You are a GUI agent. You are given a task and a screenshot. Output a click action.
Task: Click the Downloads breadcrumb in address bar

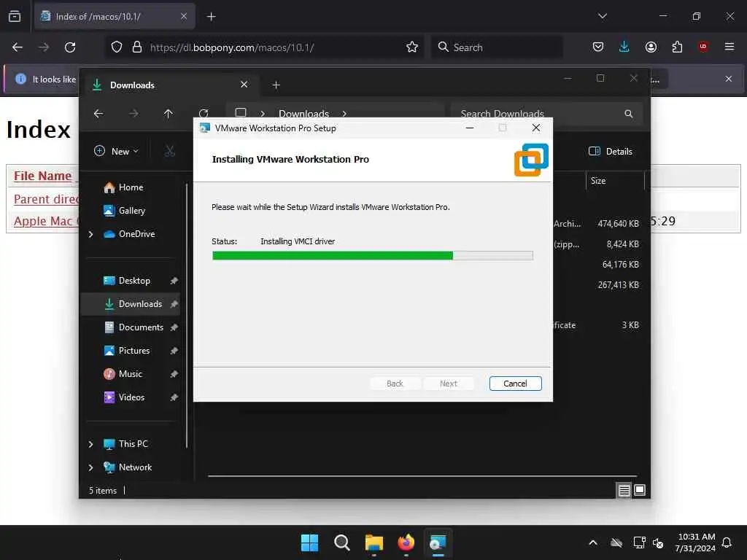303,113
